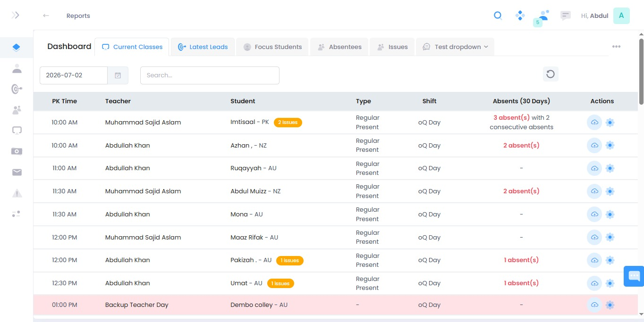644x322 pixels.
Task: Switch to the Absentees tab
Action: click(339, 47)
